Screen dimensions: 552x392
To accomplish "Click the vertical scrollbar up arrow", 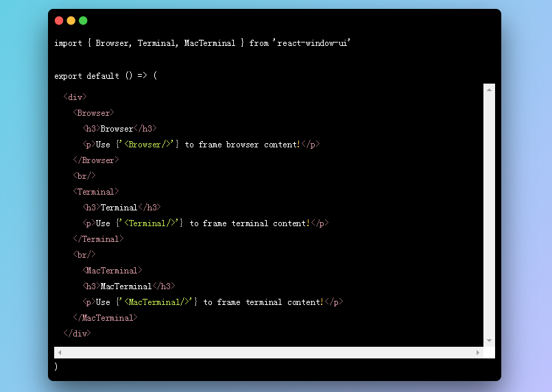I will click(489, 90).
